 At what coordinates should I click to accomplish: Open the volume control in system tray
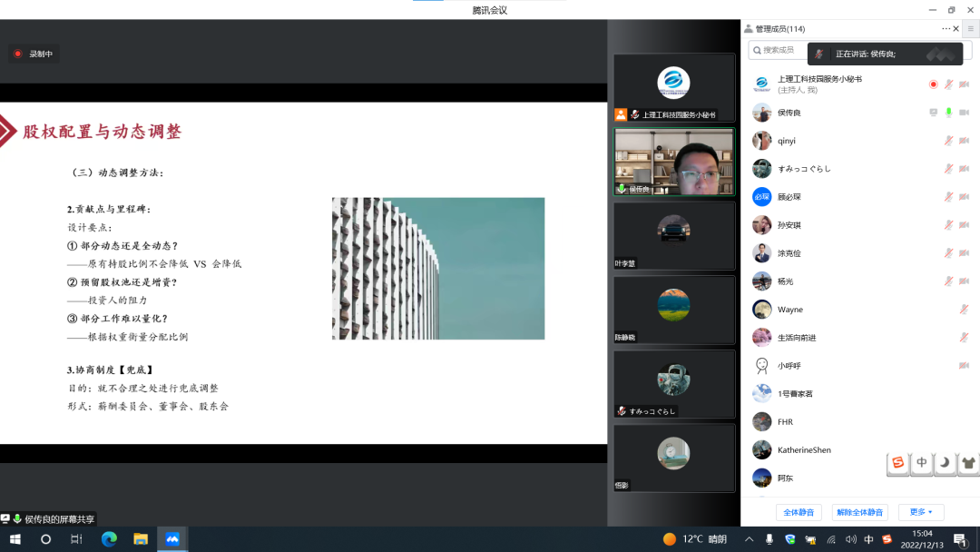tap(850, 539)
